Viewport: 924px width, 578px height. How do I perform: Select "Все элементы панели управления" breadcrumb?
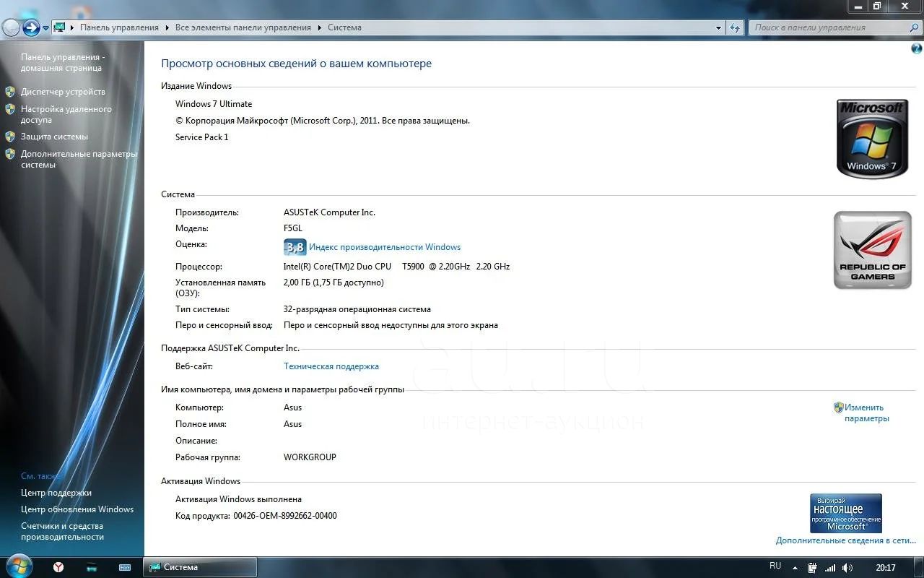(x=243, y=27)
